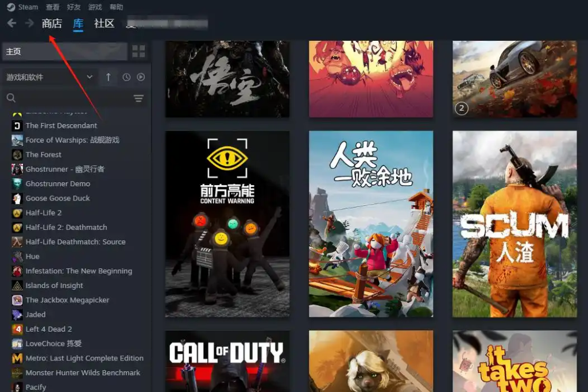Go forward with the right arrow
The height and width of the screenshot is (392, 588).
[29, 24]
